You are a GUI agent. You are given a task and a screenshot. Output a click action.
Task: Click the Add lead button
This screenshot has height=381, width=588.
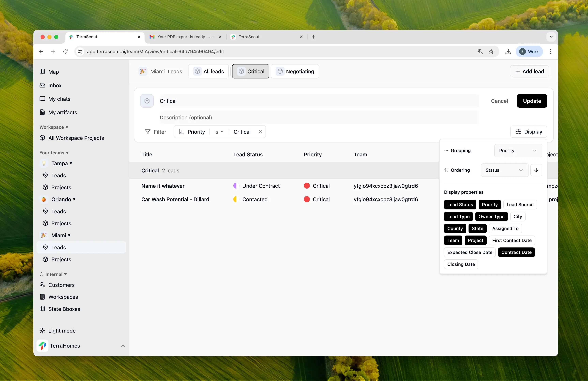529,71
